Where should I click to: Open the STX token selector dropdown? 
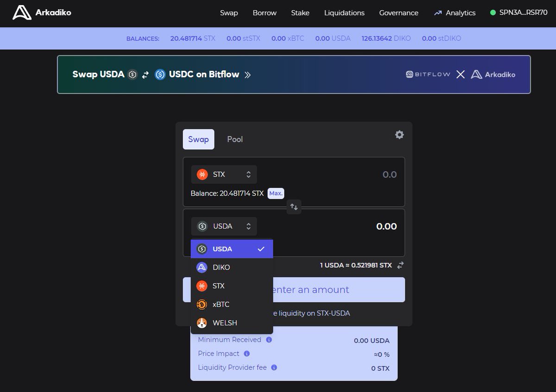pos(224,174)
